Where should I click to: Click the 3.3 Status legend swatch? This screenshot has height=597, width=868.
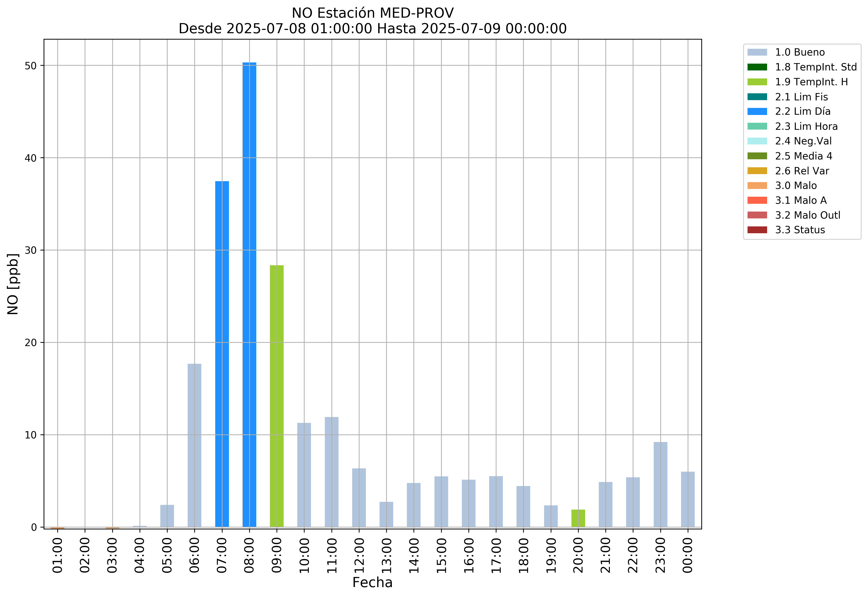[x=757, y=230]
